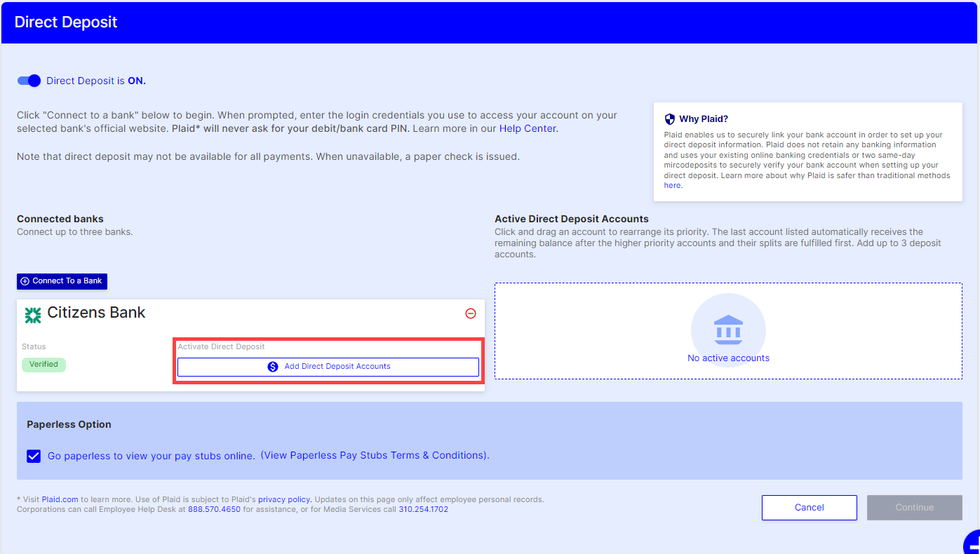Screen dimensions: 980x554
Task: Click the Connected banks heading
Action: (x=60, y=219)
